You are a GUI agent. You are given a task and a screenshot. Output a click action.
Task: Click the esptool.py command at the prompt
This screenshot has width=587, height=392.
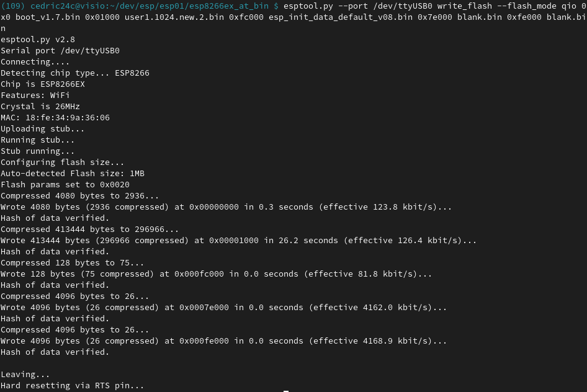click(308, 6)
